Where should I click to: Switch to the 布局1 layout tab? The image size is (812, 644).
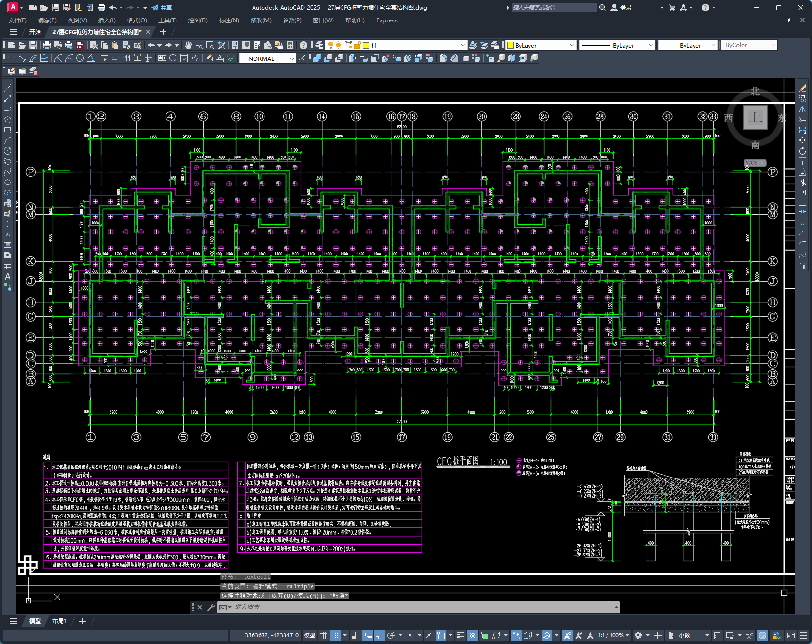[59, 621]
